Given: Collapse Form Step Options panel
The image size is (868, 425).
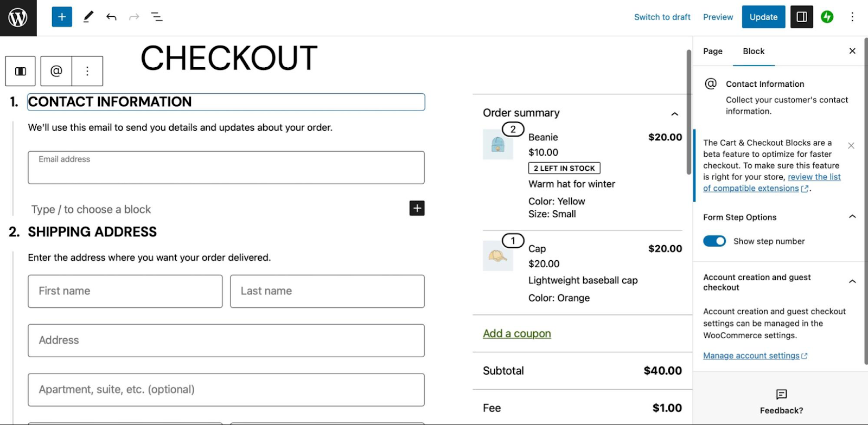Looking at the screenshot, I should 852,217.
